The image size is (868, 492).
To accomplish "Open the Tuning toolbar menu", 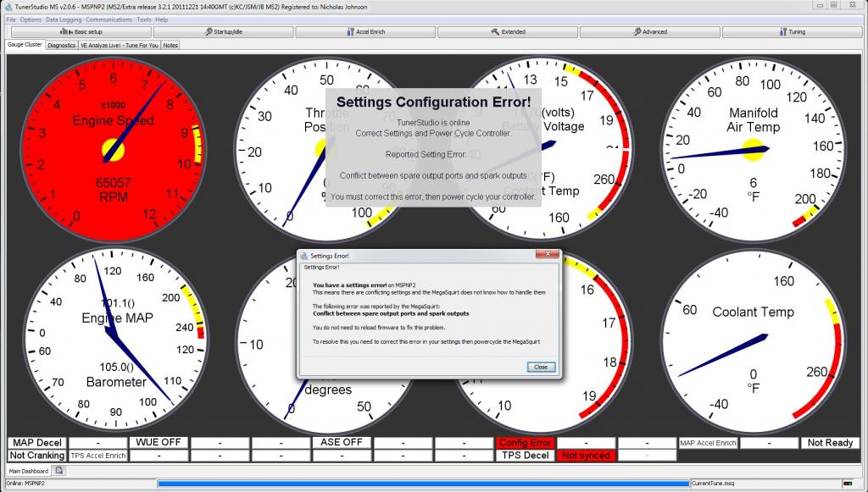I will pos(793,32).
